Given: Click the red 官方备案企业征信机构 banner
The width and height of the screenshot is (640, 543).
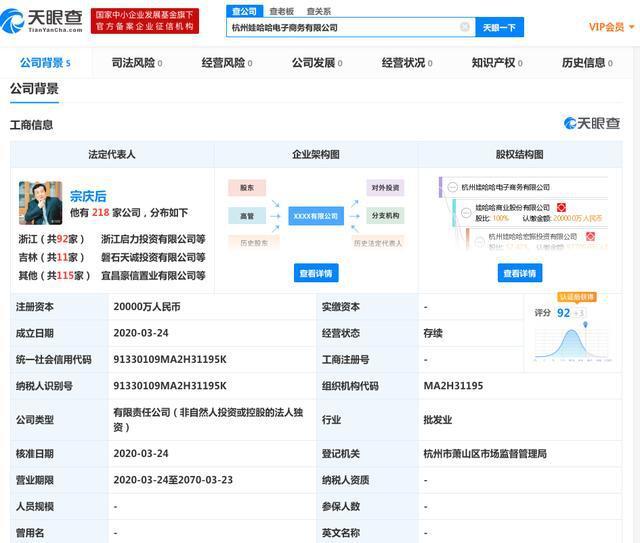Looking at the screenshot, I should [x=145, y=21].
